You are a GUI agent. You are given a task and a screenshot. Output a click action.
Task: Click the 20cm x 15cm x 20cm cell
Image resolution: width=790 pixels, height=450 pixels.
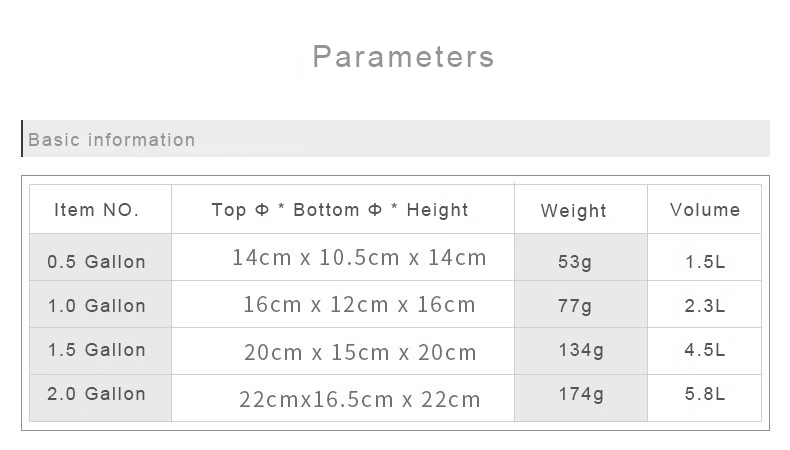tap(360, 352)
